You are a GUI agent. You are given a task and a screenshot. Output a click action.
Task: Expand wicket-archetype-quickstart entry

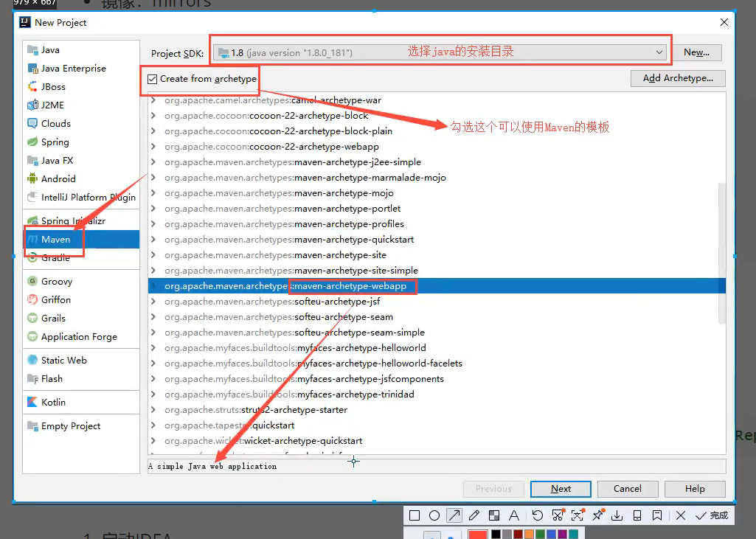(153, 441)
